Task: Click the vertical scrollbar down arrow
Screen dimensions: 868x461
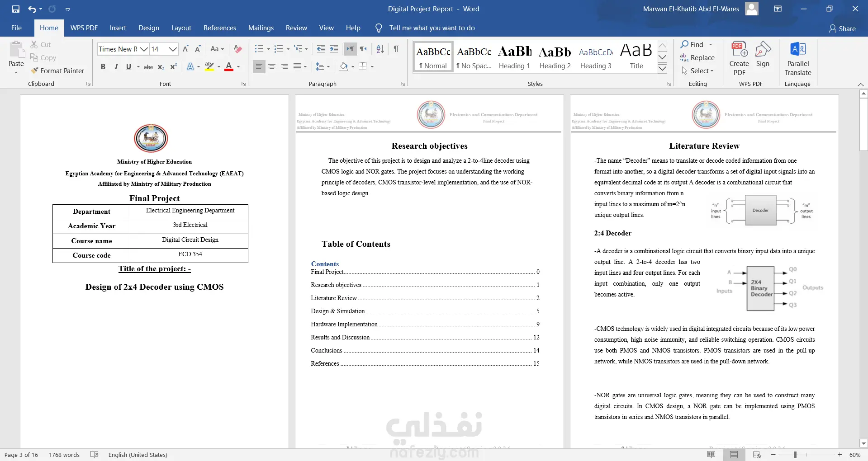Action: 863,443
